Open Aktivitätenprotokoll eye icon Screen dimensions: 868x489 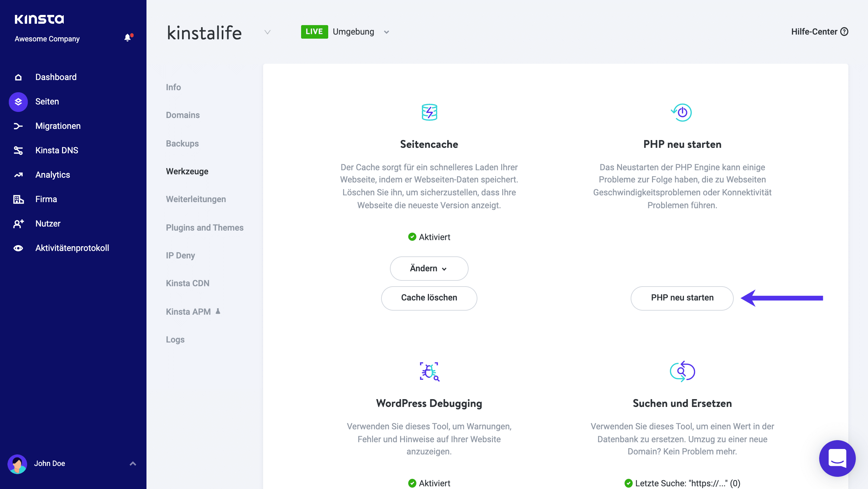pyautogui.click(x=18, y=248)
